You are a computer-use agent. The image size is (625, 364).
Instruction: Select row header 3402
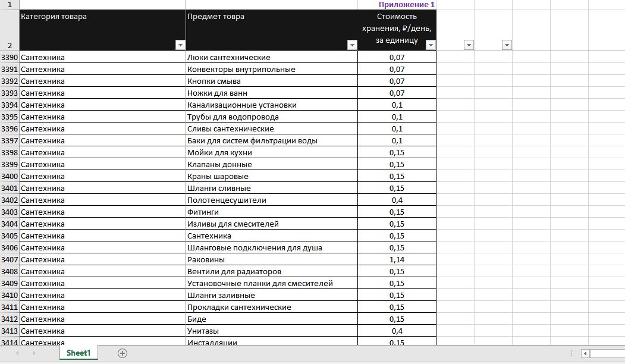pos(10,200)
